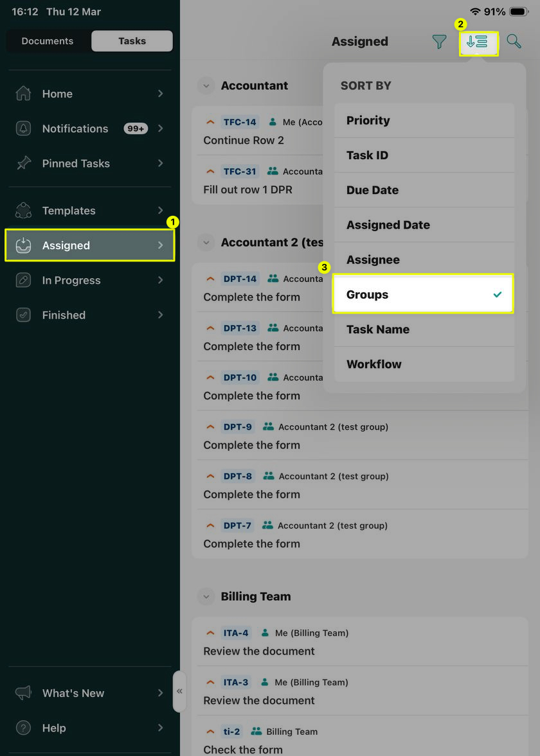Click the Help question mark icon
Viewport: 540px width, 756px height.
point(24,728)
